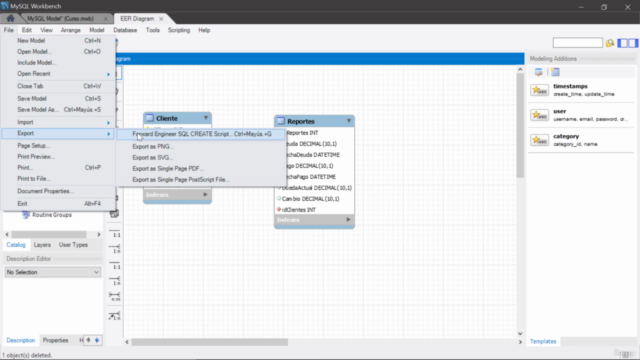This screenshot has width=640, height=360.
Task: Select Save Model menu entry
Action: point(58,99)
